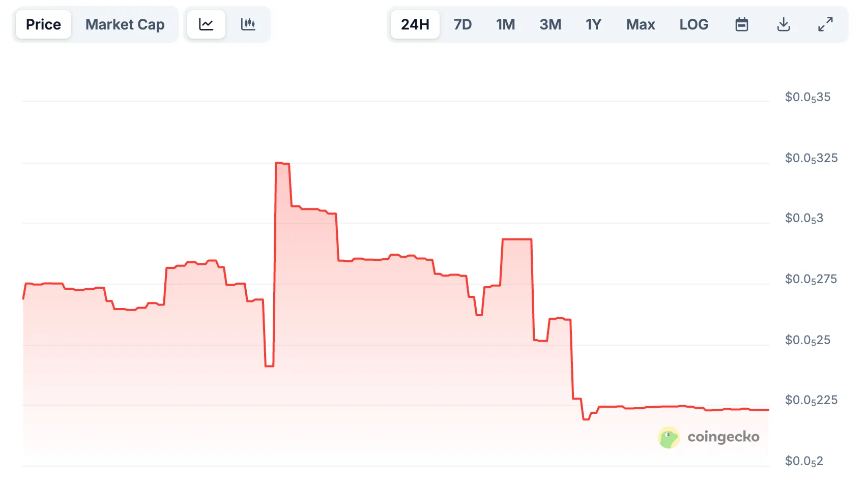868x489 pixels.
Task: Select the 3M timeframe option
Action: [x=551, y=24]
